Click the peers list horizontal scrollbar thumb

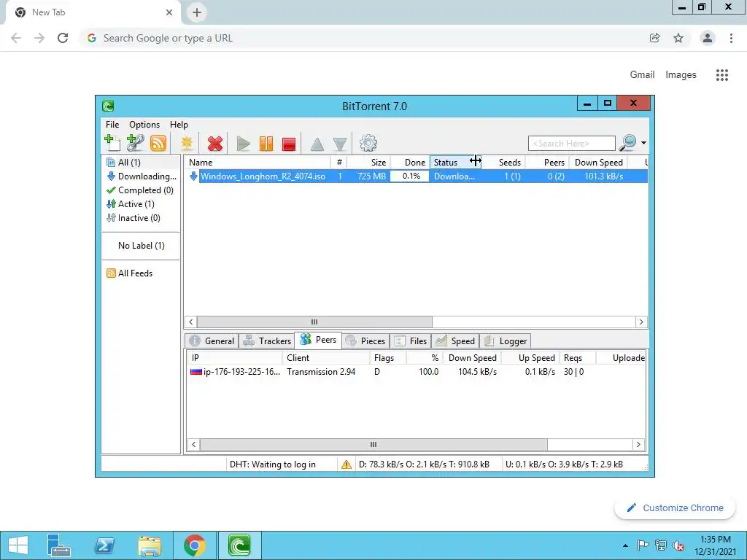click(373, 444)
